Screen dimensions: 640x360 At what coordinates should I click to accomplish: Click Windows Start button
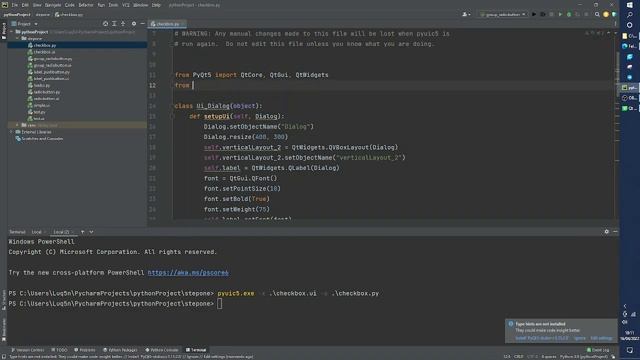(x=630, y=5)
